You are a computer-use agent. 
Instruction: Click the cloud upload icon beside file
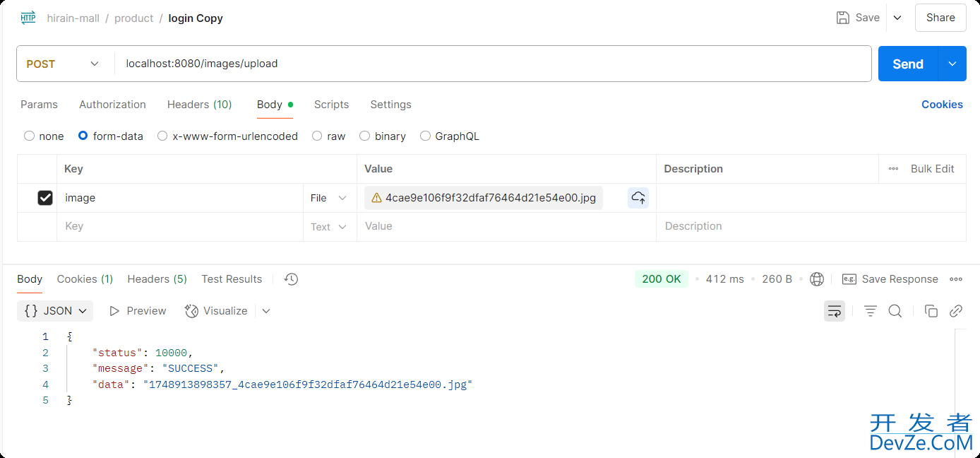tap(638, 198)
